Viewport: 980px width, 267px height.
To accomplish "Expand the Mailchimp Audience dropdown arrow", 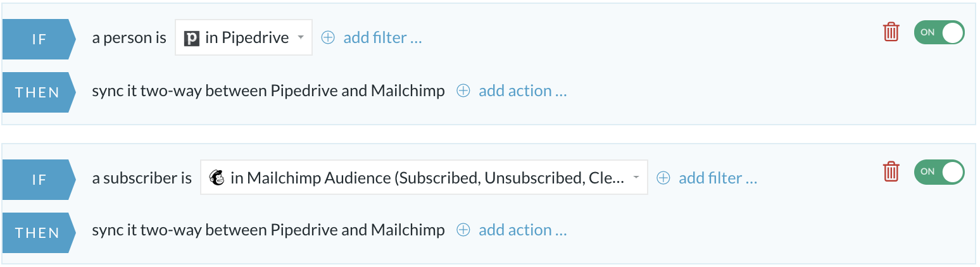I will pos(636,178).
